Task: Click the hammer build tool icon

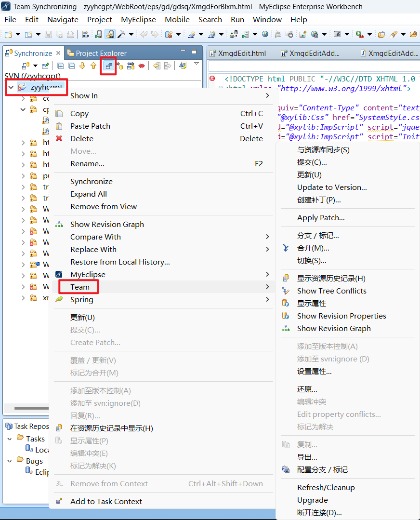Action: pyautogui.click(x=121, y=34)
